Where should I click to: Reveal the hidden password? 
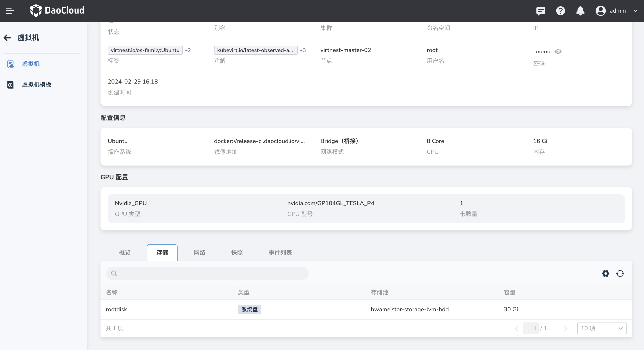pos(558,52)
